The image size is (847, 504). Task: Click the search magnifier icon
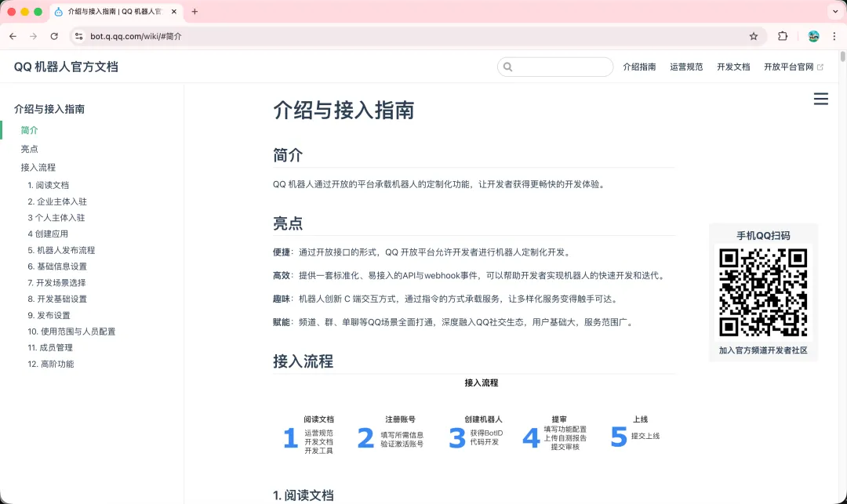point(507,67)
